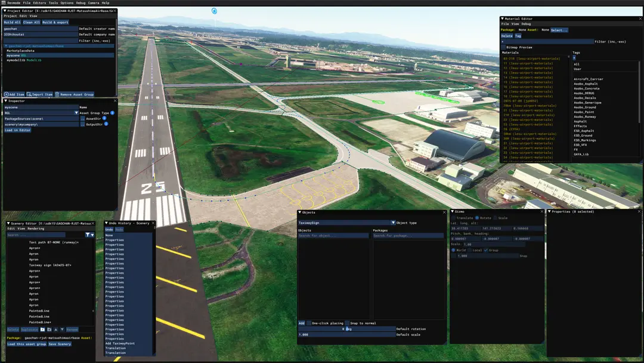Click the blue location marker in the sky

[x=214, y=11]
